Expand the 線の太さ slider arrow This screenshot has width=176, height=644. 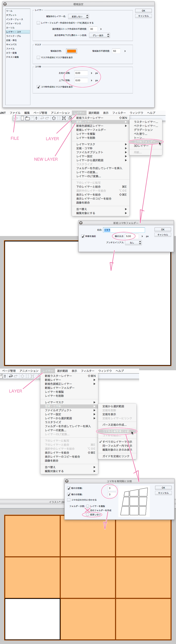[142, 236]
